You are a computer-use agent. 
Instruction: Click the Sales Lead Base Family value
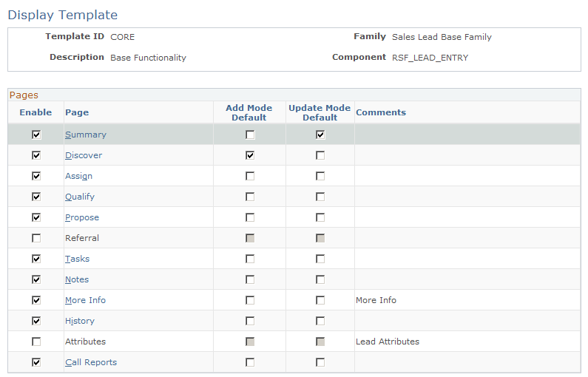[442, 37]
